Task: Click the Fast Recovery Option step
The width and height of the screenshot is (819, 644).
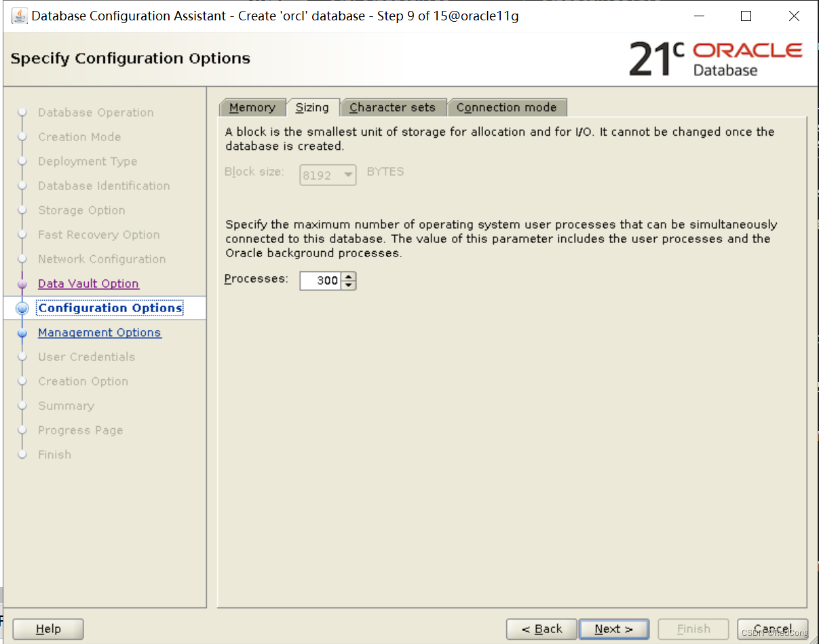Action: [99, 235]
